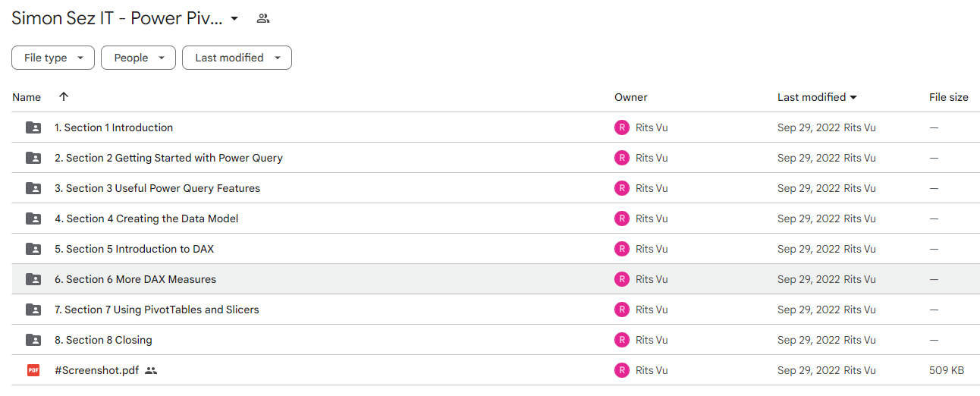Click the Section 5 Introduction to DAX folder icon
The height and width of the screenshot is (396, 980).
pyautogui.click(x=33, y=249)
